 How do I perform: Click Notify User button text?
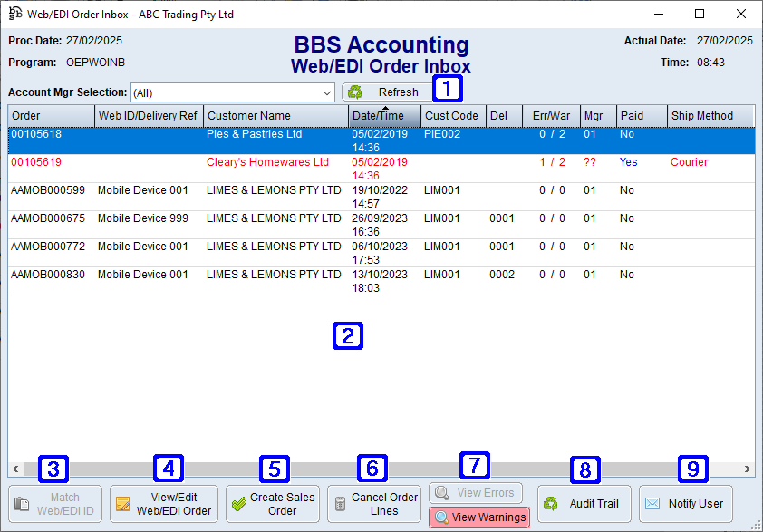695,503
